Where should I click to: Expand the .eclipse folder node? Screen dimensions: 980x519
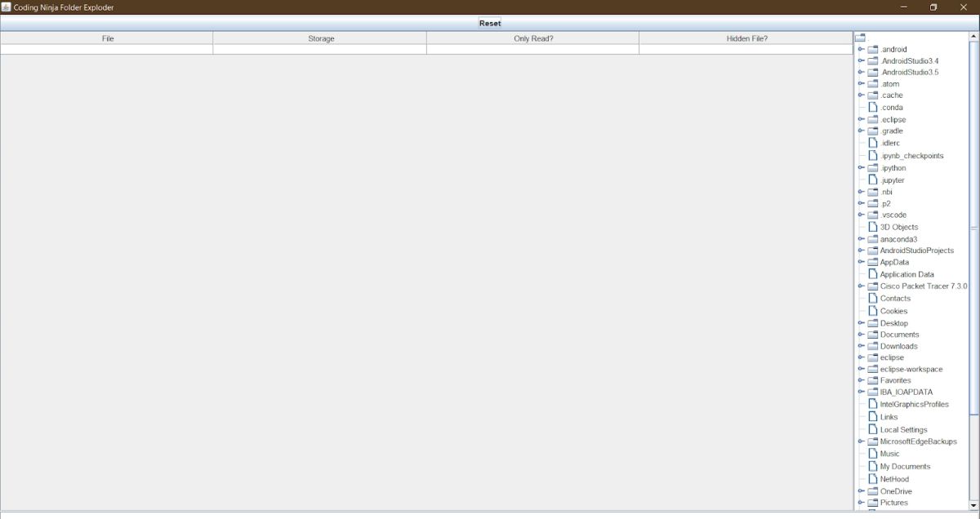[861, 119]
